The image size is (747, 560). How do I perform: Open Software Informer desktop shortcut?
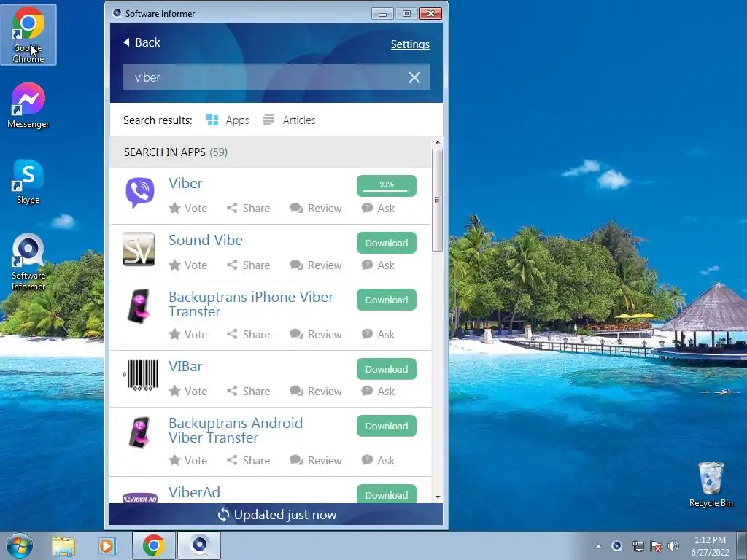(28, 262)
